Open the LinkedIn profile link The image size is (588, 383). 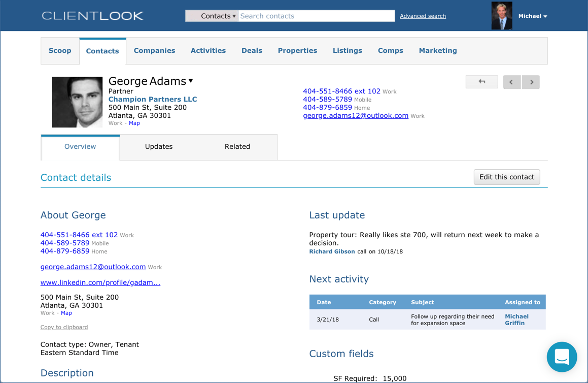pos(100,282)
